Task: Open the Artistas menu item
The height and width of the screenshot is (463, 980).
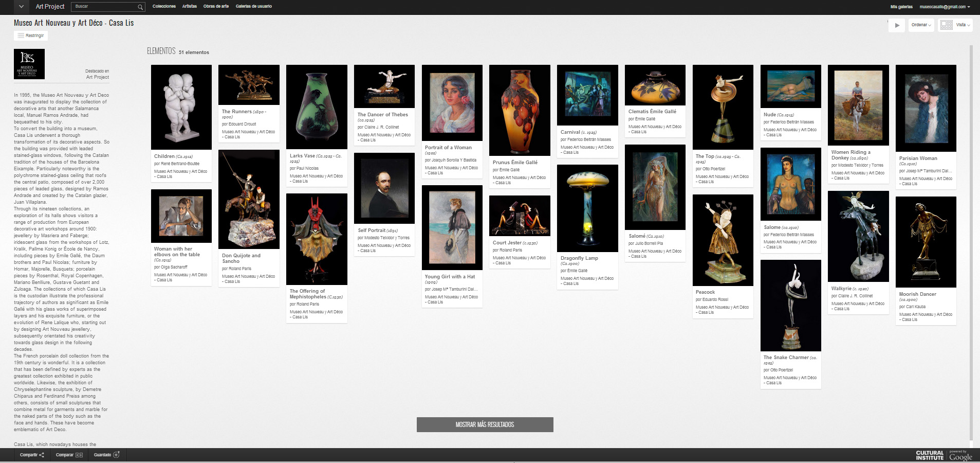Action: pos(189,7)
